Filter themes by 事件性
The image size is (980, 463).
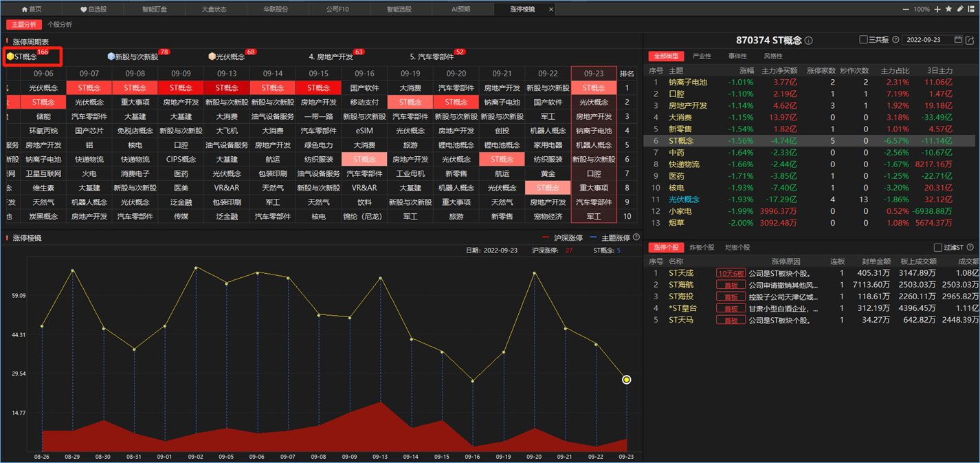737,56
